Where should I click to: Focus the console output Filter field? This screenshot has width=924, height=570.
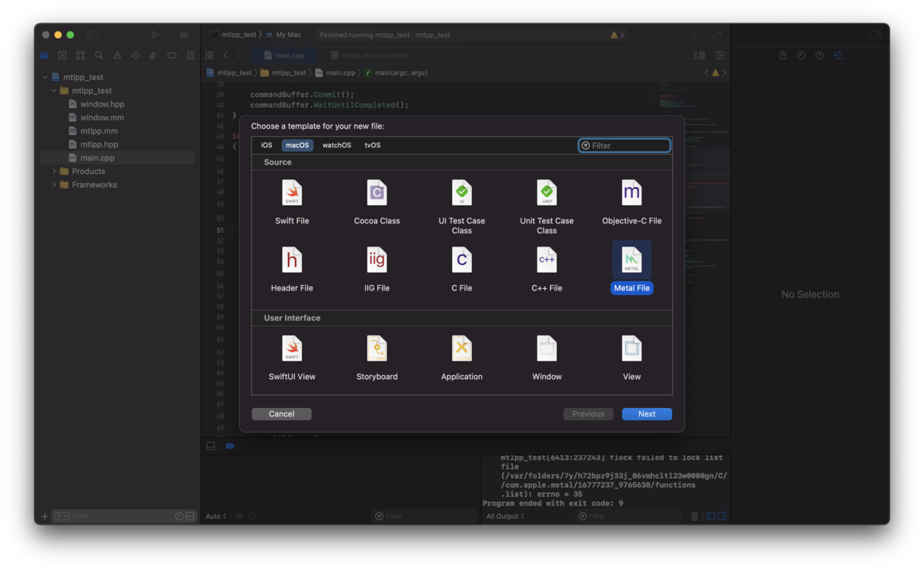(x=629, y=516)
